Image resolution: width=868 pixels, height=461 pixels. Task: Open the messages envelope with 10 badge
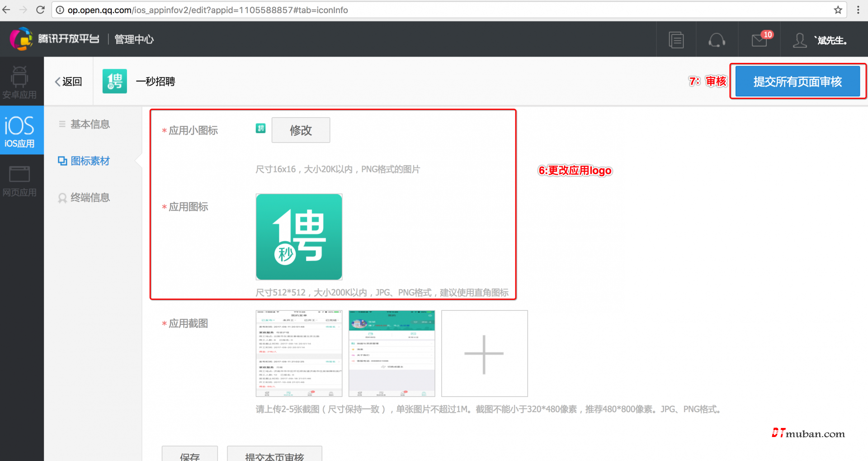[759, 40]
